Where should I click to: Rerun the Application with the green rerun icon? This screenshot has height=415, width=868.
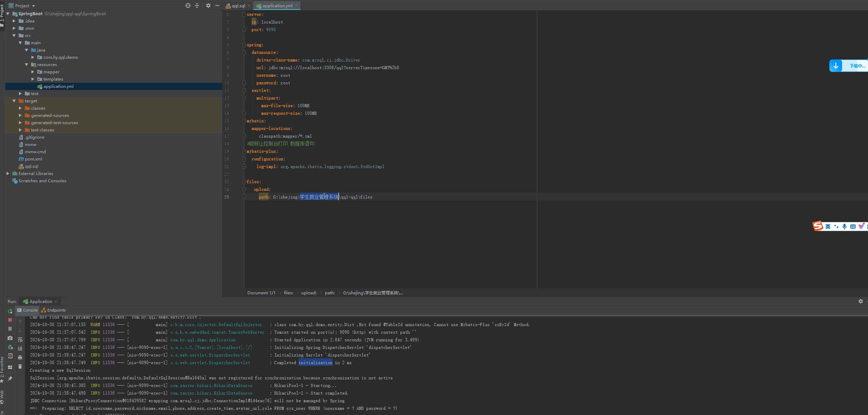[10, 311]
